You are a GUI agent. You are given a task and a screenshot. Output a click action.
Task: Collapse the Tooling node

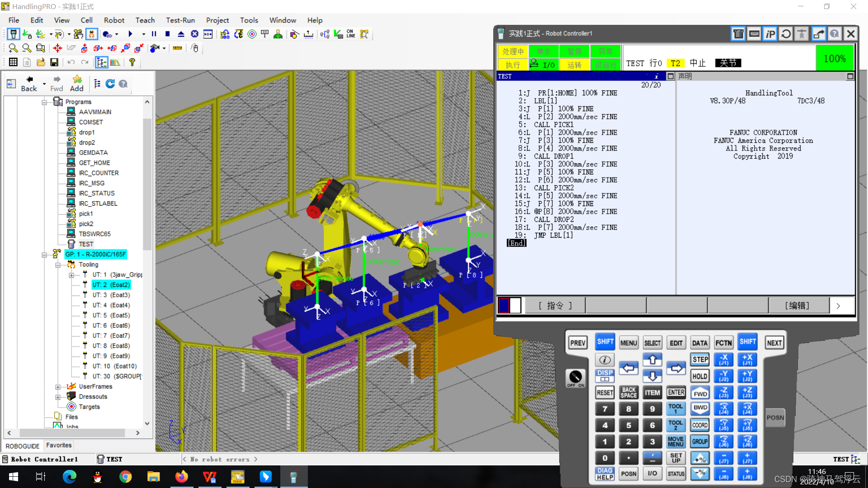click(58, 265)
